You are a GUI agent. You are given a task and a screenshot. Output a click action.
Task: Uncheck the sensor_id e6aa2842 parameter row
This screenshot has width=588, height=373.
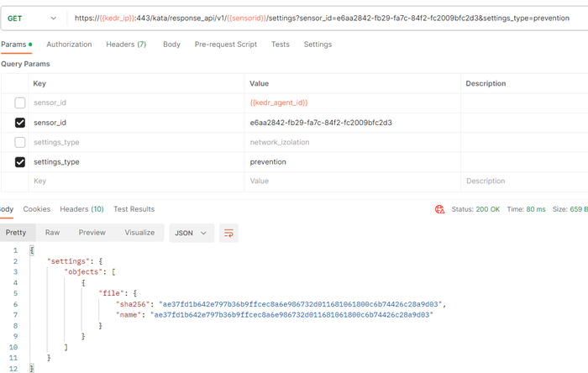click(x=20, y=123)
